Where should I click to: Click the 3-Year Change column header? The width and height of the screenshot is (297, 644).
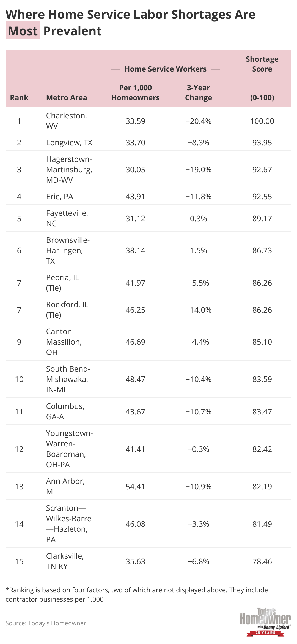[x=198, y=93]
